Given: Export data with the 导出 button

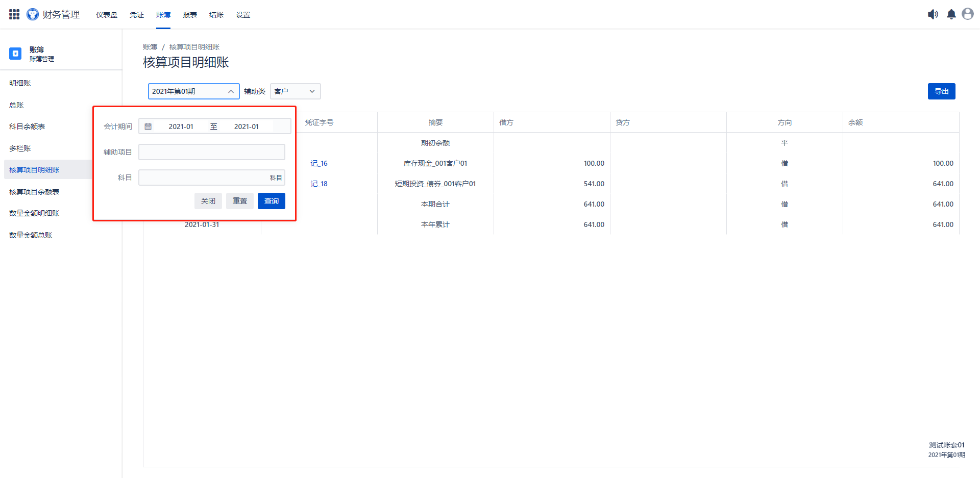Looking at the screenshot, I should pos(941,91).
